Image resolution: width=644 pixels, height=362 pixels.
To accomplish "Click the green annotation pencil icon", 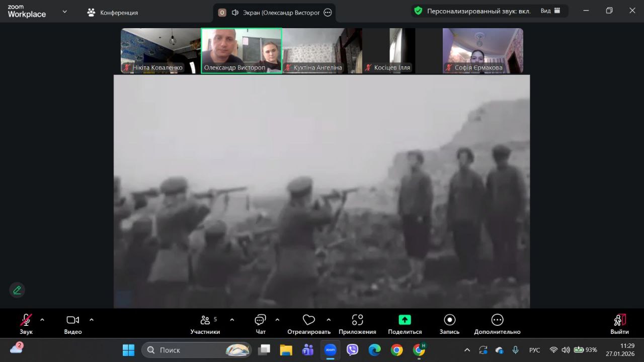I will pyautogui.click(x=17, y=290).
